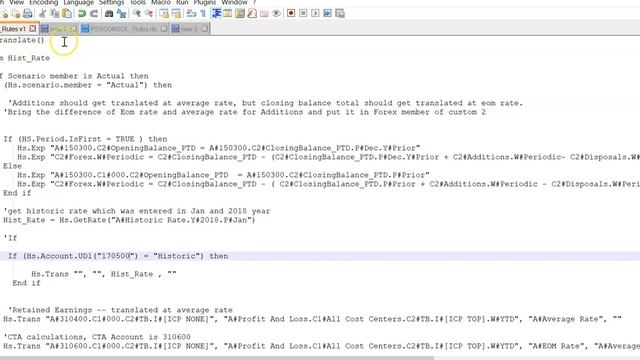Open the Plugins menu
Screen dimensions: 640x360
coord(204,2)
